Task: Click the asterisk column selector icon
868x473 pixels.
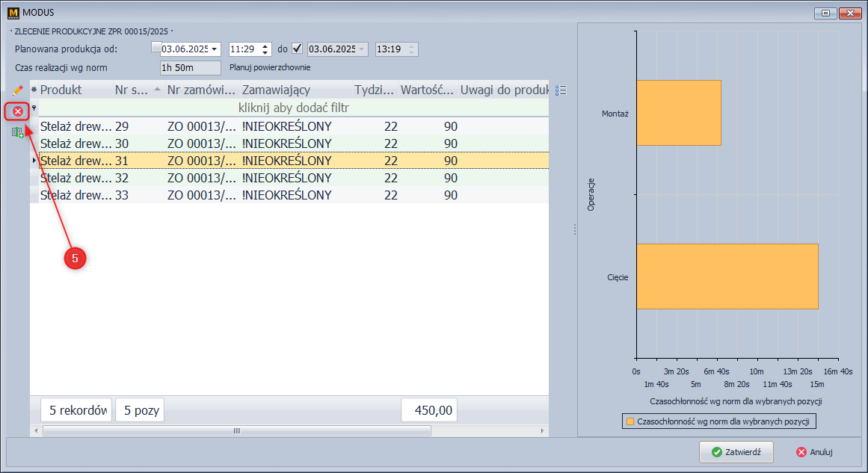Action: click(x=34, y=90)
